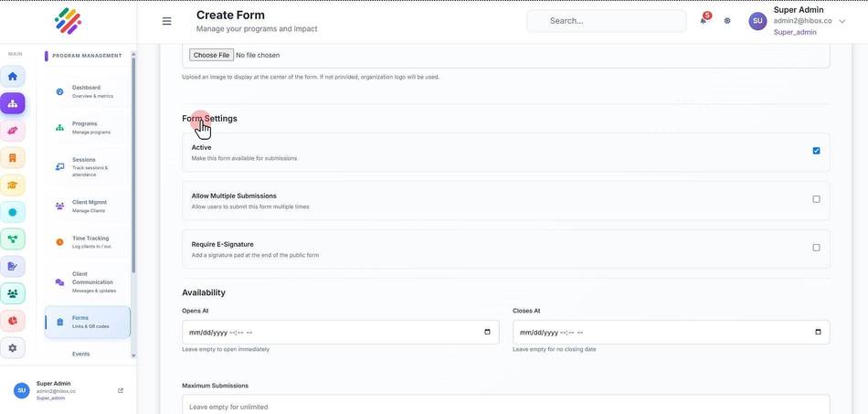Open the home icon in left rail
The height and width of the screenshot is (414, 868).
tap(12, 77)
